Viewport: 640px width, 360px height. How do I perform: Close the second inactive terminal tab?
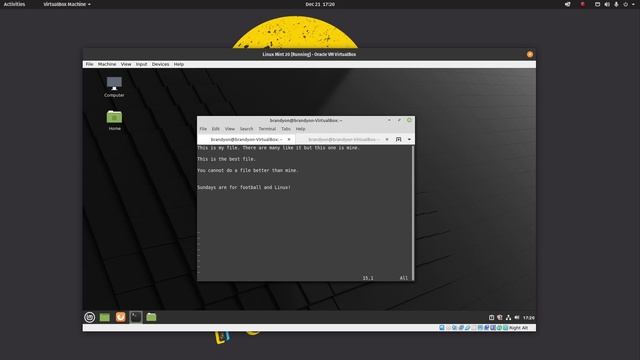387,140
